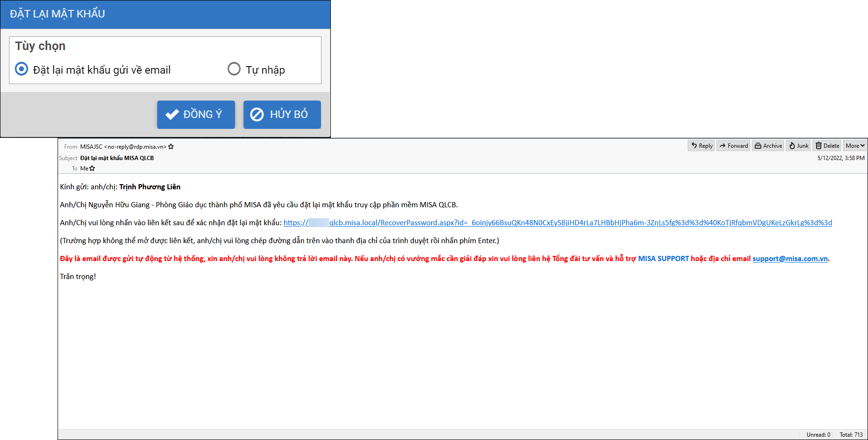
Task: Click the Reply button in email toolbar
Action: 701,146
